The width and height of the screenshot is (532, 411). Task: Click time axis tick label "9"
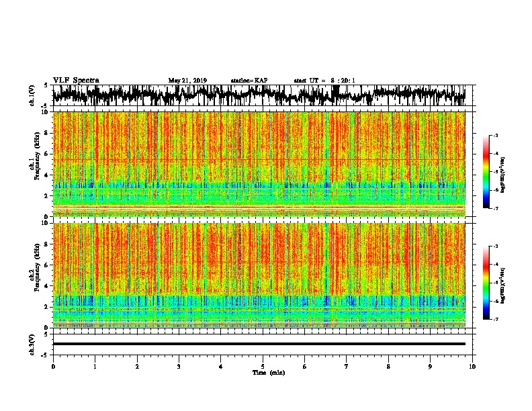pos(430,367)
